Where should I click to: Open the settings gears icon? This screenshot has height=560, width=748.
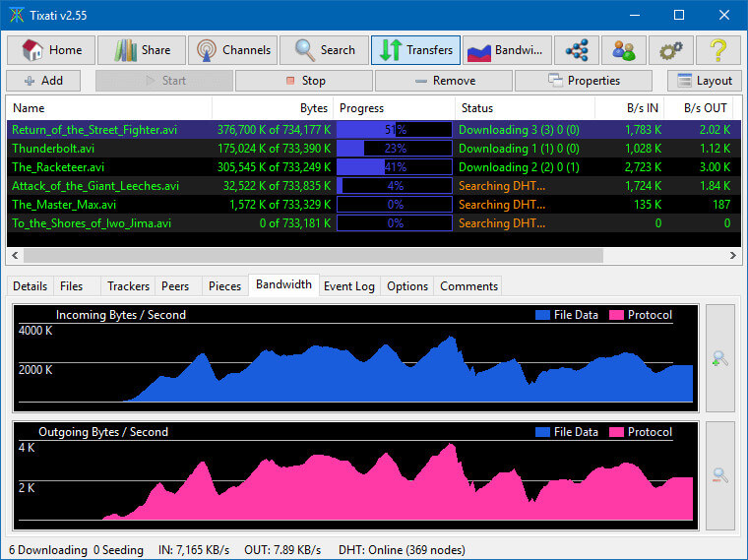(x=671, y=50)
